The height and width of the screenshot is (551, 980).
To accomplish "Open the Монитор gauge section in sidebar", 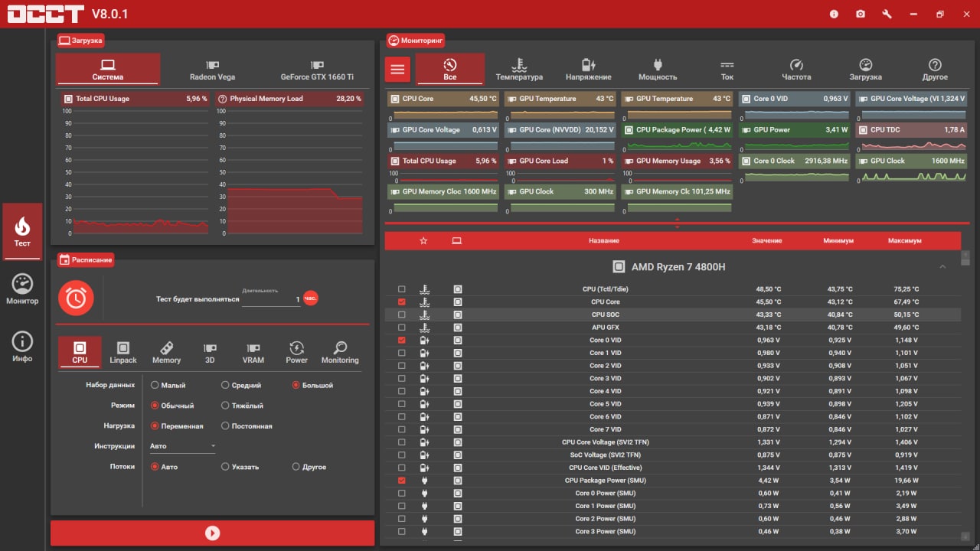I will click(22, 289).
